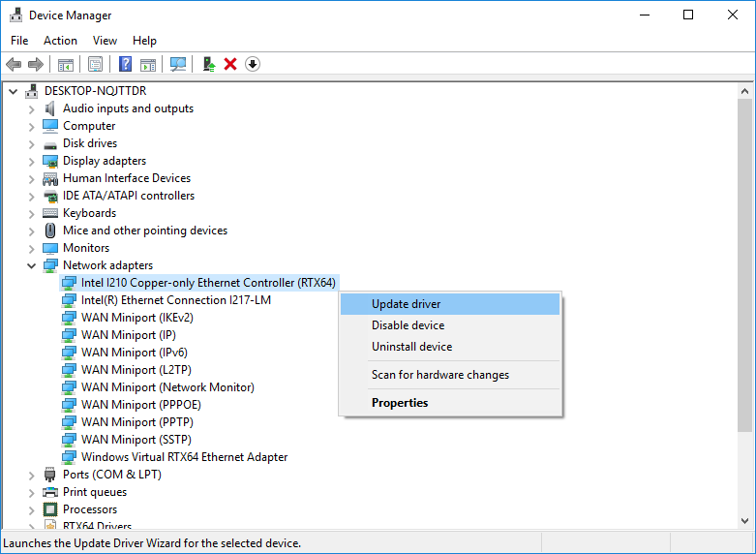Select Disable device in context menu
This screenshot has height=554, width=756.
click(x=408, y=325)
